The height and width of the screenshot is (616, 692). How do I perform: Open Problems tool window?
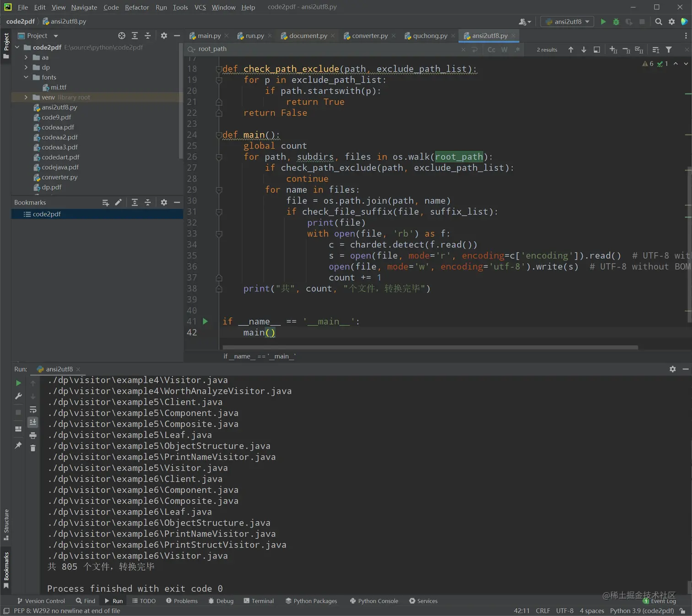tap(182, 601)
